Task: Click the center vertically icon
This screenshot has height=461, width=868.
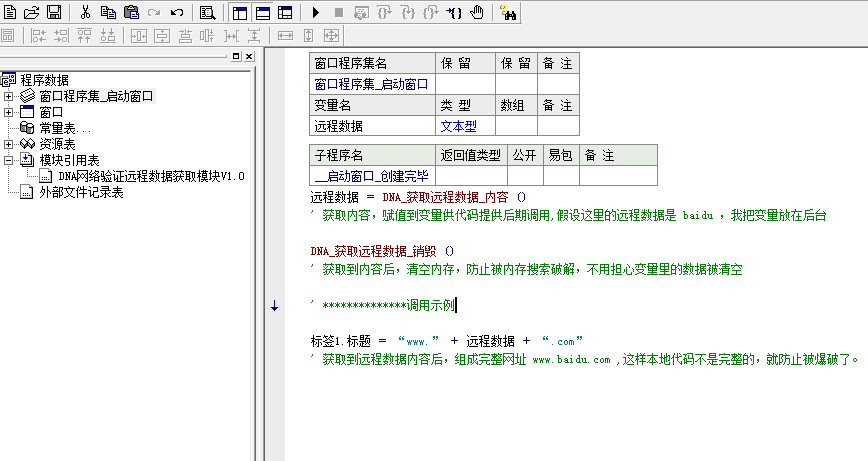Action: pos(162,36)
